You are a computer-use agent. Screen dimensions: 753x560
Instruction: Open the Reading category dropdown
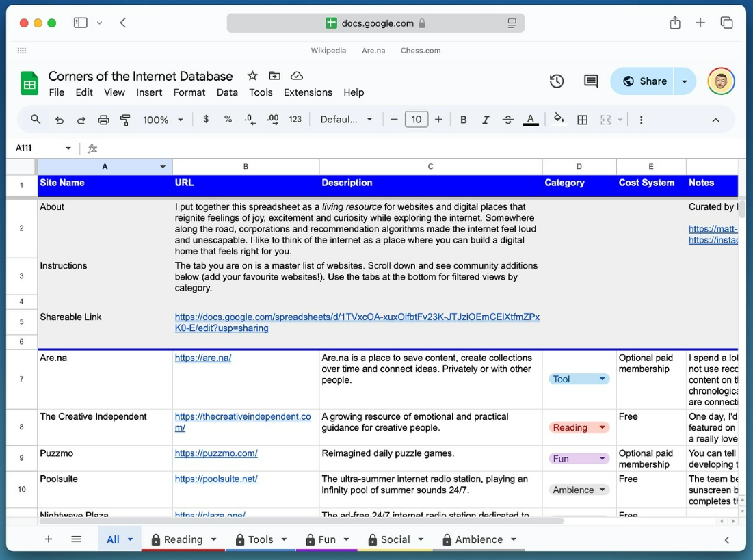(x=579, y=427)
